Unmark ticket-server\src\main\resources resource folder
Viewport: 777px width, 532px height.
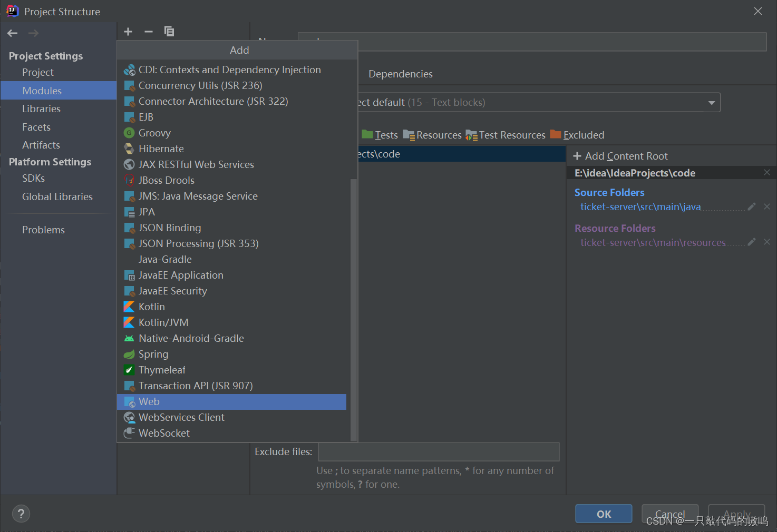click(x=767, y=242)
